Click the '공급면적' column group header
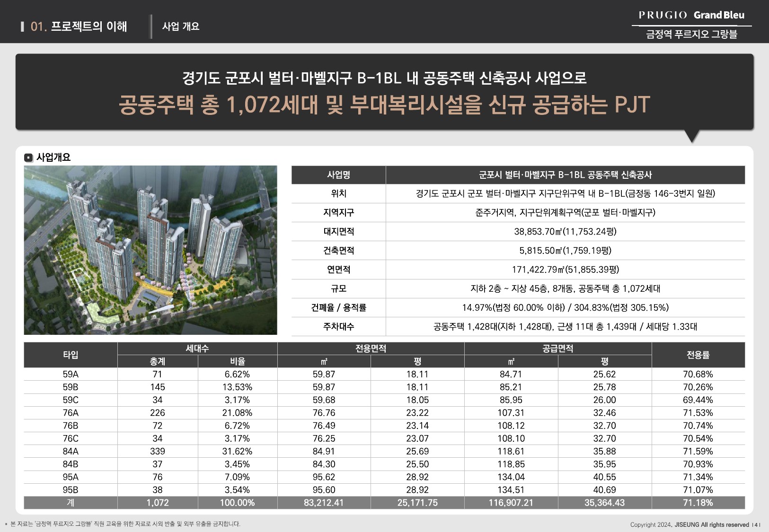This screenshot has height=532, width=769. coord(558,349)
